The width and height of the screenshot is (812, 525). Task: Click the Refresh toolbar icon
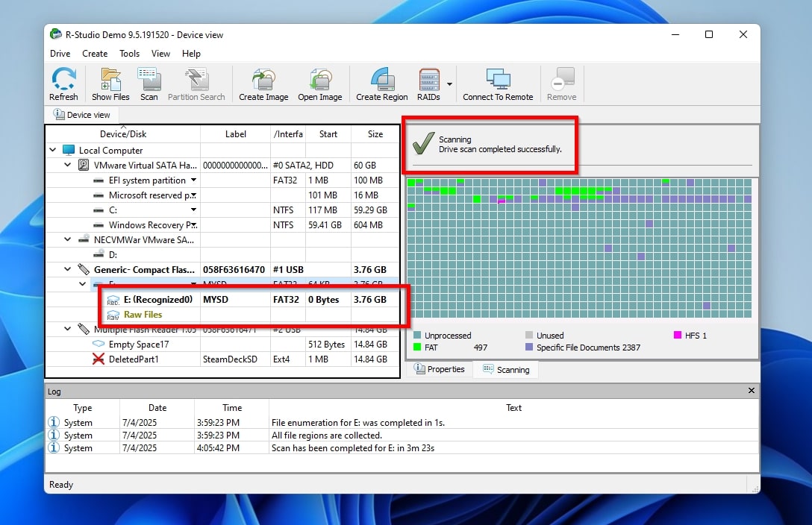(x=63, y=79)
